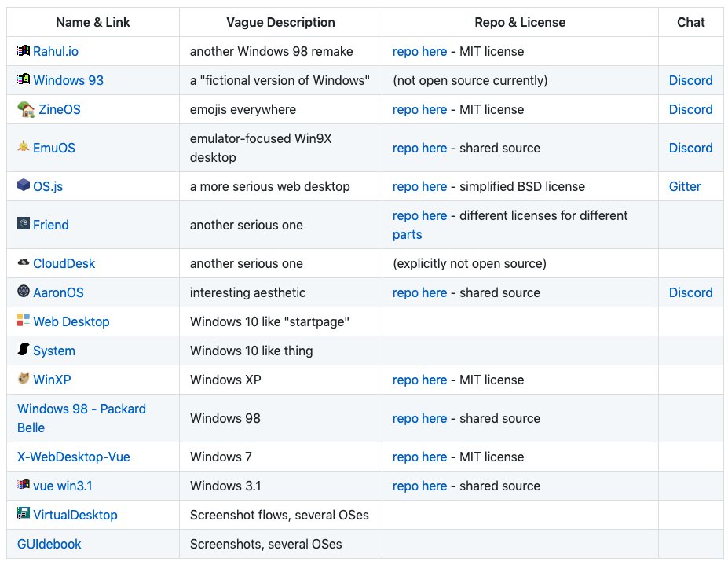Open the Windows 93 link
This screenshot has height=569, width=728.
point(68,80)
